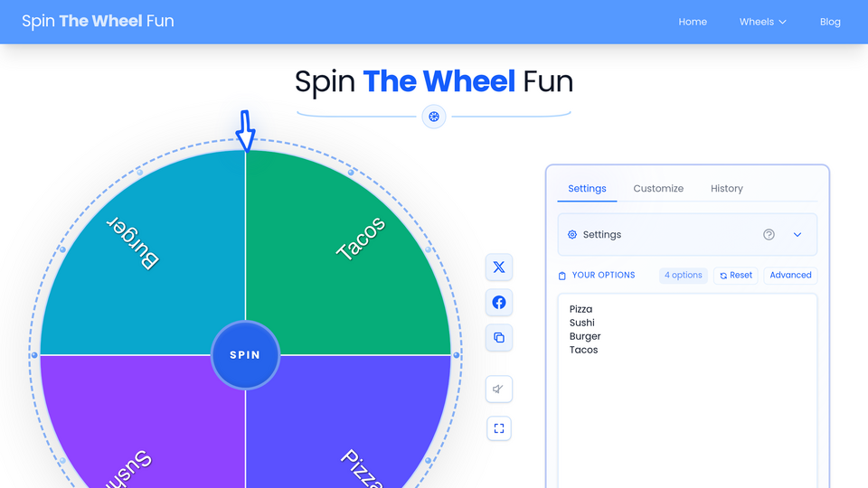Switch to the Customize tab
The width and height of the screenshot is (868, 488).
point(658,189)
